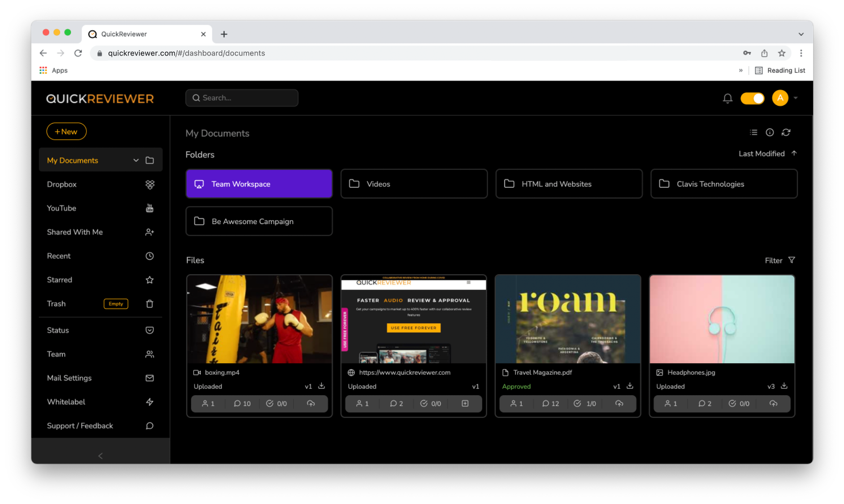Download boxing.mp4 file
The height and width of the screenshot is (504, 844).
(321, 386)
